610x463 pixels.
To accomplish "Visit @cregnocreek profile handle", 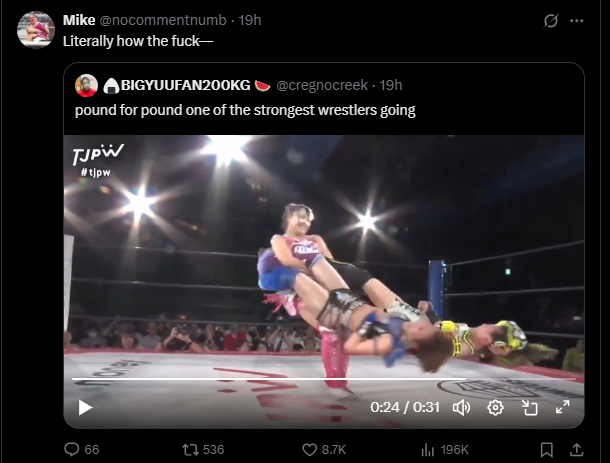I will (x=322, y=85).
